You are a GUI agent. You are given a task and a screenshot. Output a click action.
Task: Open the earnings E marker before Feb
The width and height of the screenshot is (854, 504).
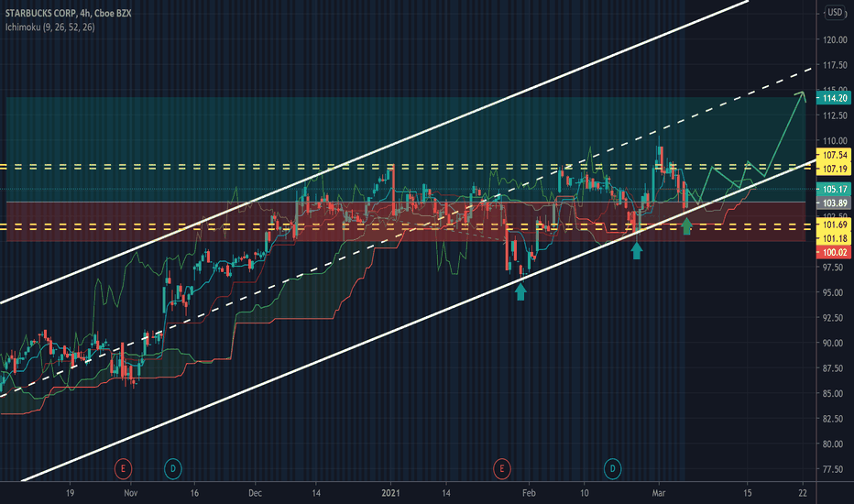[x=501, y=468]
